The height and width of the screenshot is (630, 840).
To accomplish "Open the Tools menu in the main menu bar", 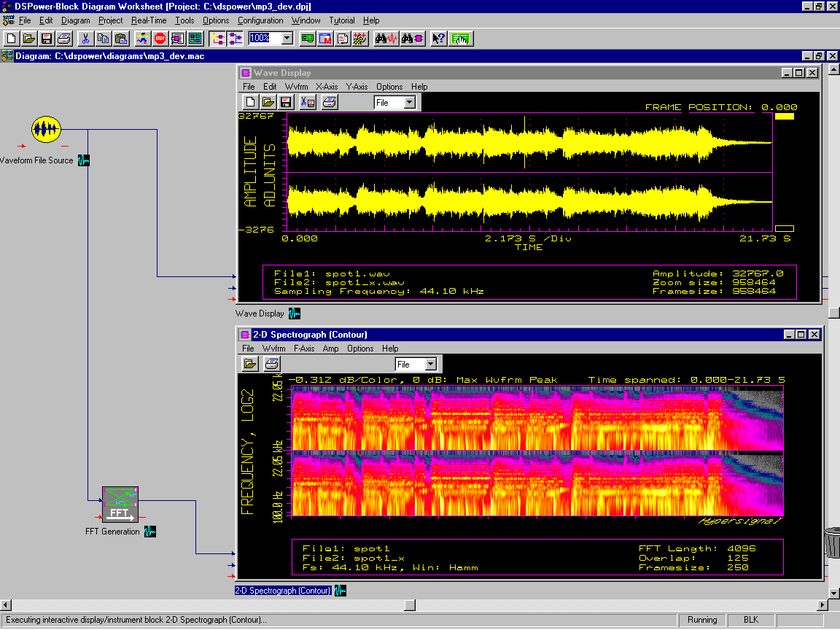I will [x=184, y=20].
